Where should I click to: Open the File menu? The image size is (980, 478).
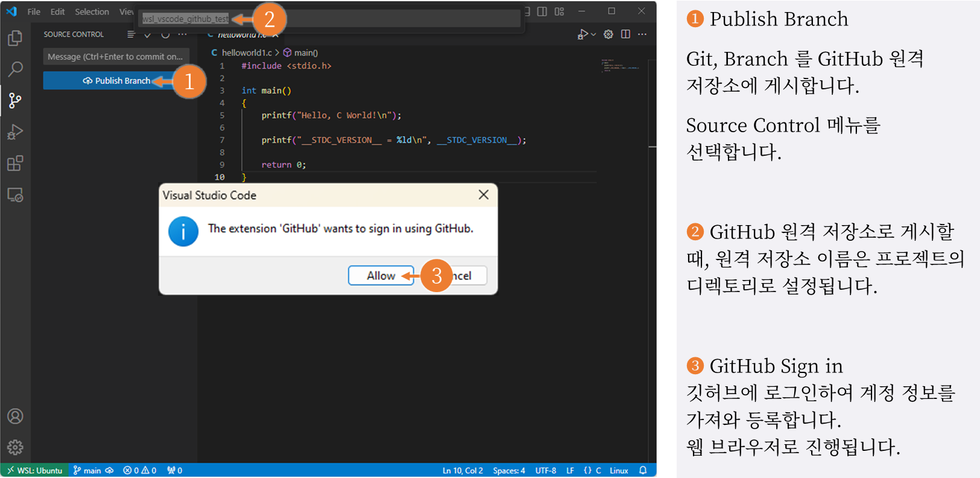click(x=34, y=11)
